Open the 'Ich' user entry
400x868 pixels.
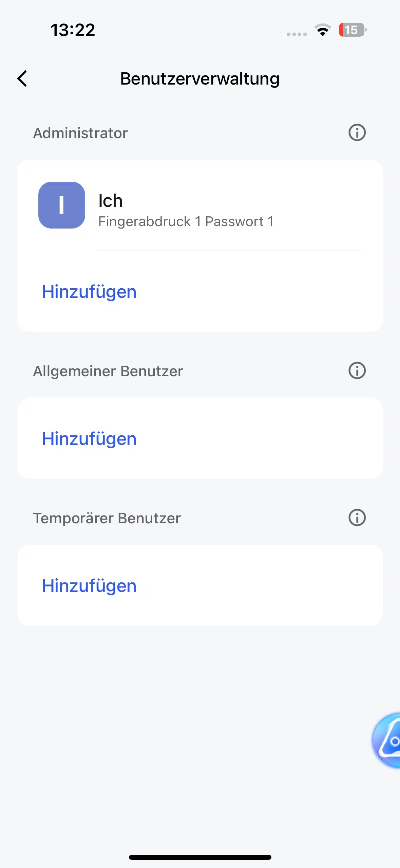pyautogui.click(x=200, y=205)
